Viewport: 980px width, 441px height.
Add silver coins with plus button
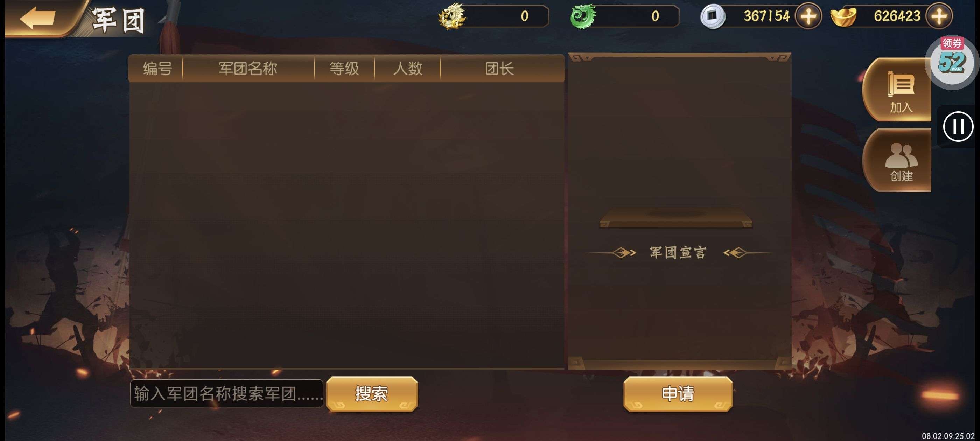(808, 16)
